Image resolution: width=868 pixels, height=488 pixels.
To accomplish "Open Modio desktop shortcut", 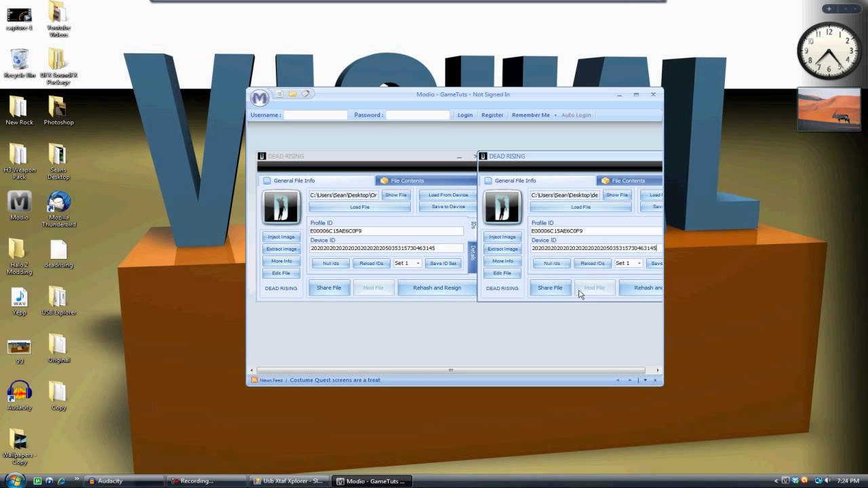I will pos(19,206).
